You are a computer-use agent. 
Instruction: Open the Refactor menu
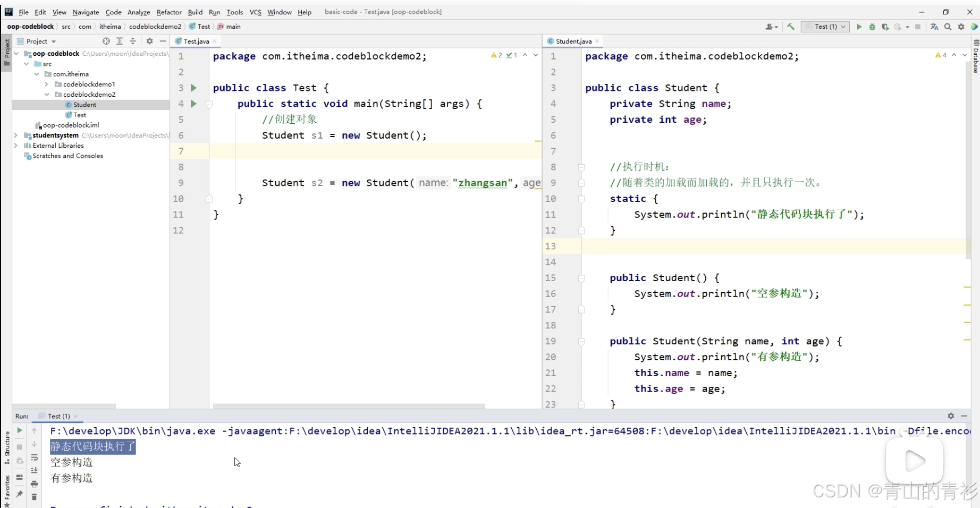pyautogui.click(x=169, y=12)
